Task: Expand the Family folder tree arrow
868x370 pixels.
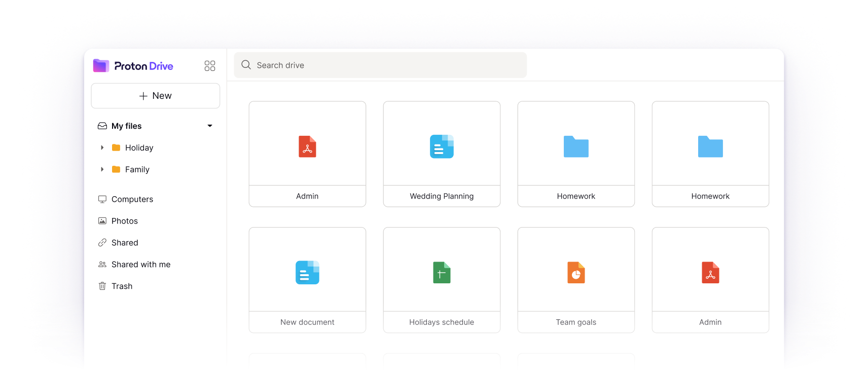Action: pyautogui.click(x=102, y=169)
